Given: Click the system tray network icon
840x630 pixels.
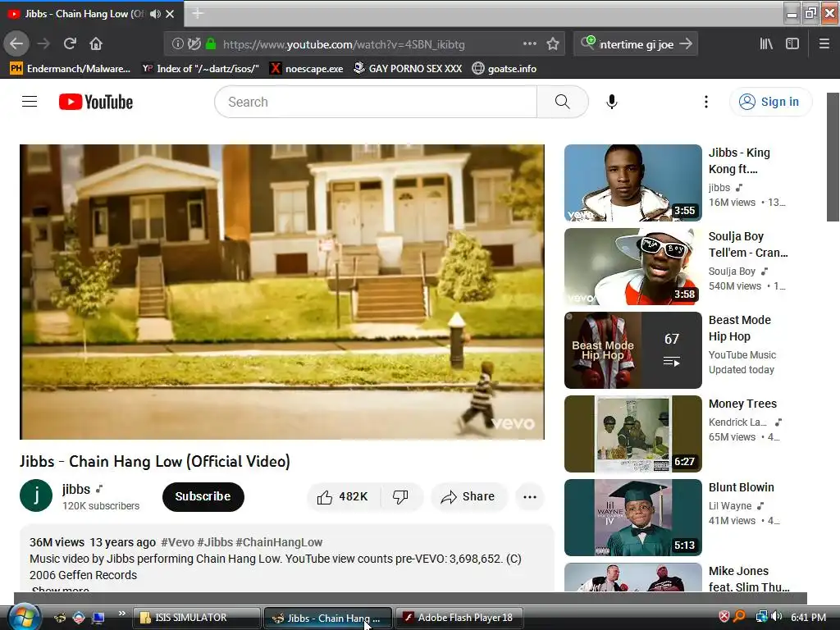Looking at the screenshot, I should 761,617.
